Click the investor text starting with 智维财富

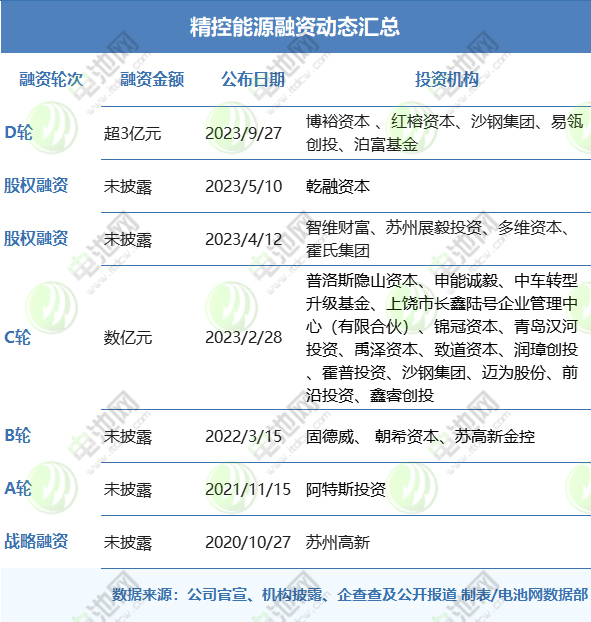click(x=438, y=239)
